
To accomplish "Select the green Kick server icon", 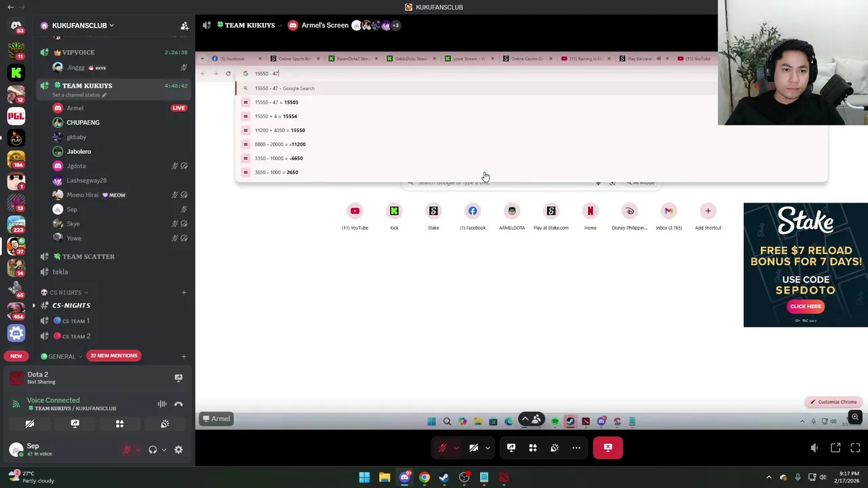I will 16,72.
